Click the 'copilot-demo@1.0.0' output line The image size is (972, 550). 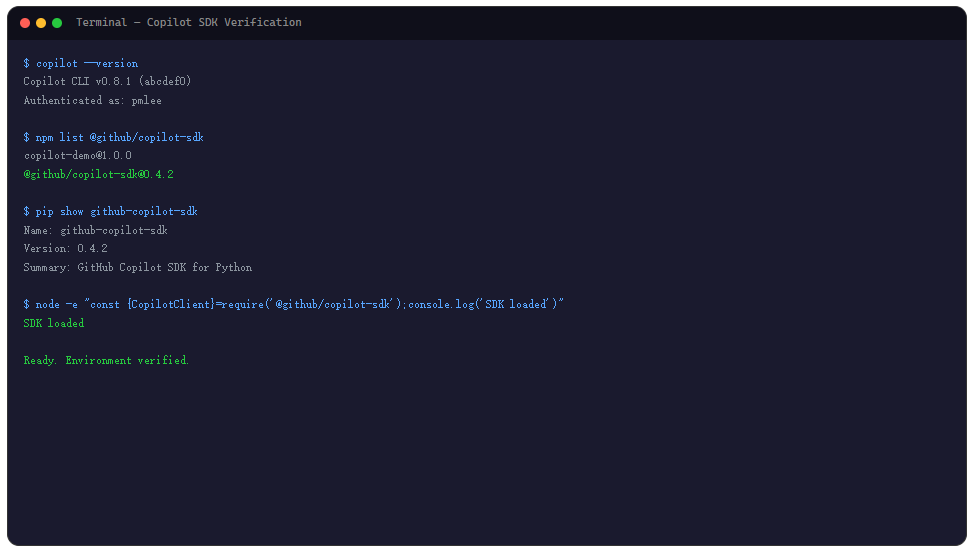tap(77, 156)
